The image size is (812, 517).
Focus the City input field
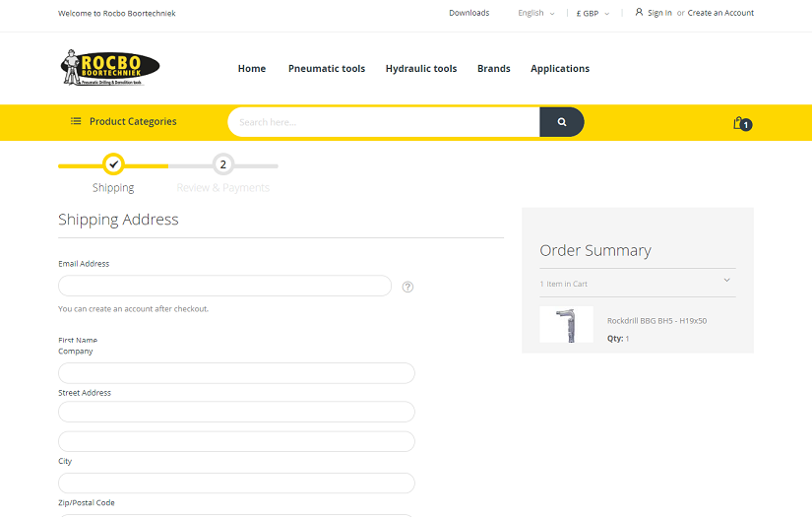pyautogui.click(x=236, y=483)
